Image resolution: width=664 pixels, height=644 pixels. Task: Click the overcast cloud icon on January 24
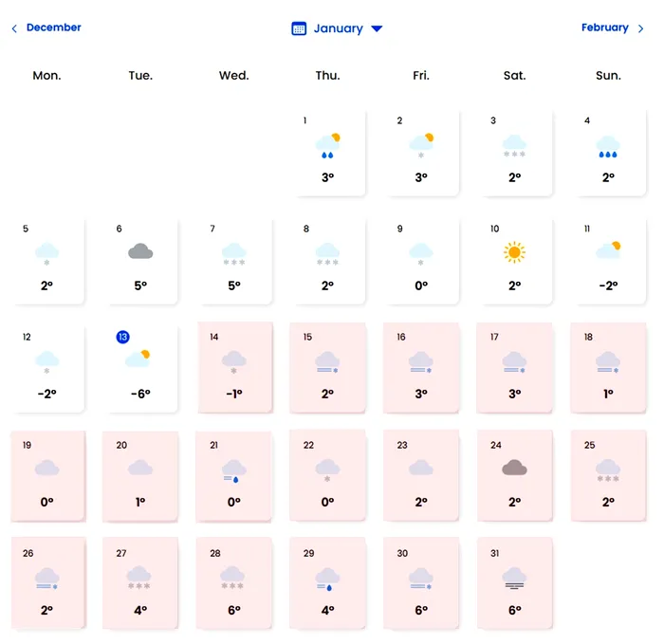[x=514, y=468]
